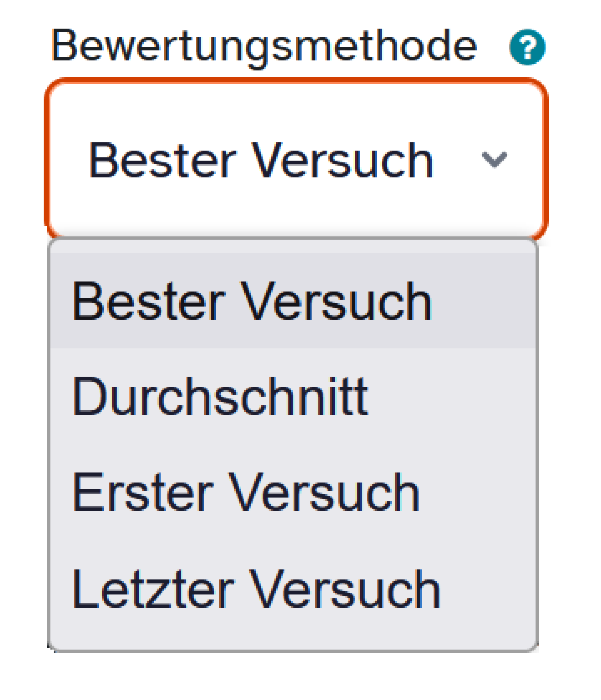Set grading method to Durchschnitt

(x=220, y=397)
